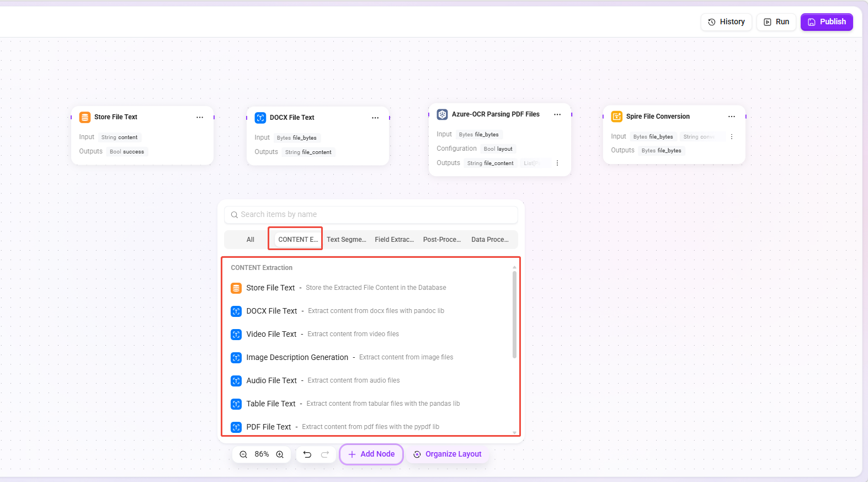Redo the last canvas action
This screenshot has height=482, width=868.
pyautogui.click(x=325, y=454)
